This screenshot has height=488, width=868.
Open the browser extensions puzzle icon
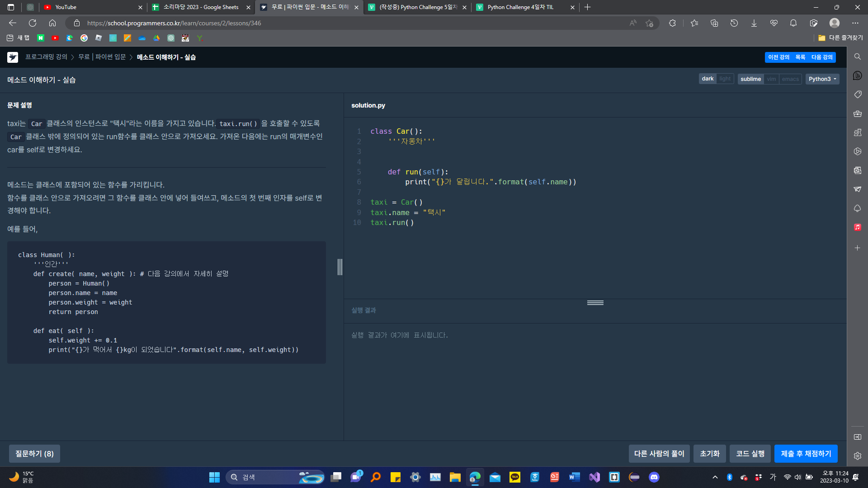point(672,23)
